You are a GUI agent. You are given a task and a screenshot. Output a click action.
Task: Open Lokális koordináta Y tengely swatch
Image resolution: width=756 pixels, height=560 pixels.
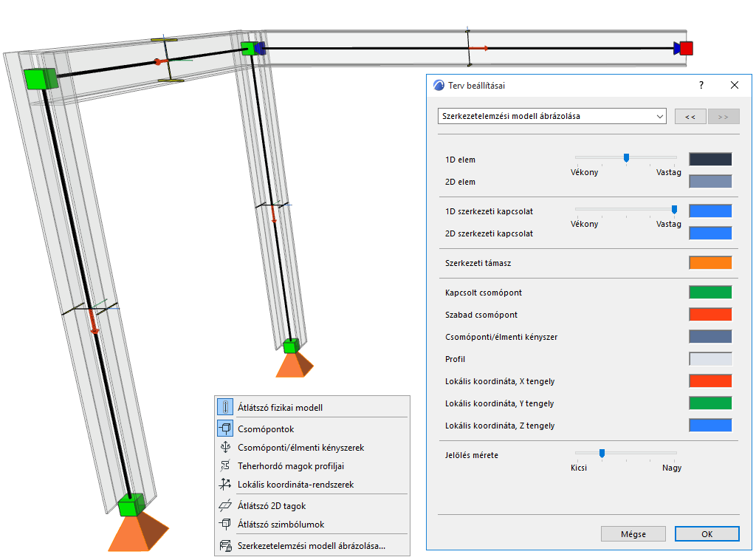[710, 403]
